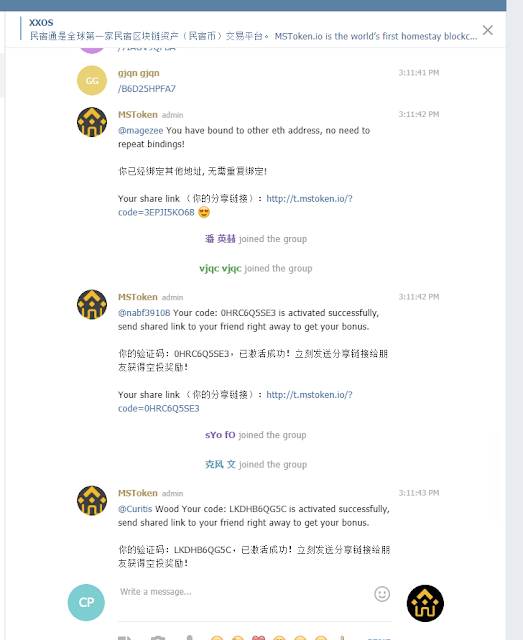Click the first MSToken admin house avatar
Viewport: 523px width, 640px height.
[92, 122]
